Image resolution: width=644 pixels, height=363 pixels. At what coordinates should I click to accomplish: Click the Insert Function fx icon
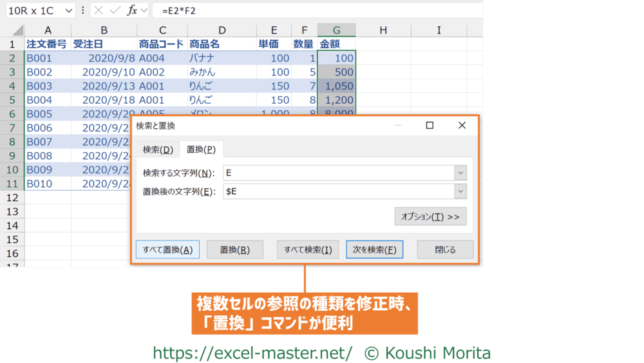(131, 11)
